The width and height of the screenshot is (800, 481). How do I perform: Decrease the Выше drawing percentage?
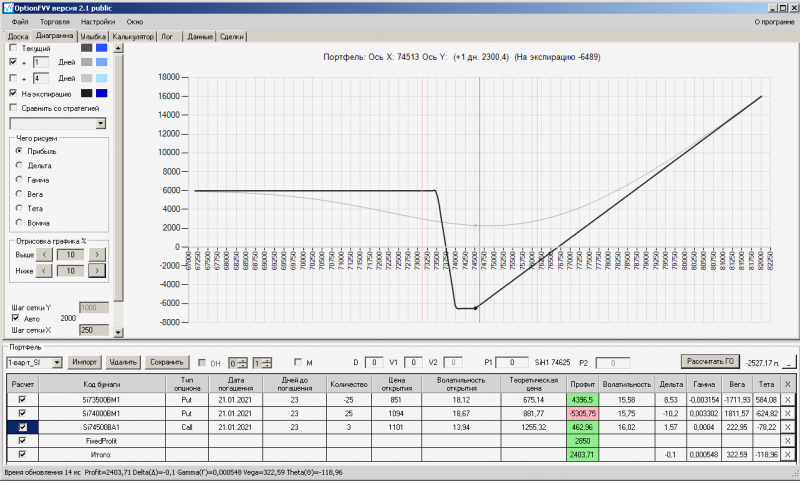pos(44,255)
